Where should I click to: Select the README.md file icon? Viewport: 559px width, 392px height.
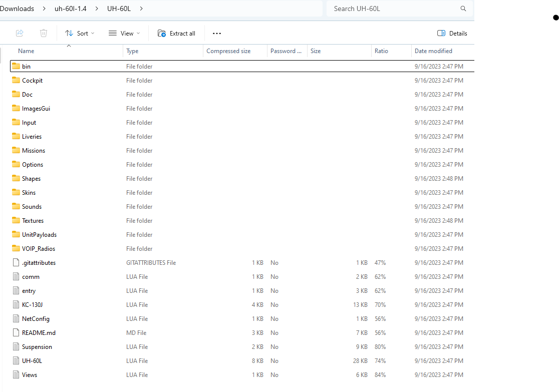(16, 332)
